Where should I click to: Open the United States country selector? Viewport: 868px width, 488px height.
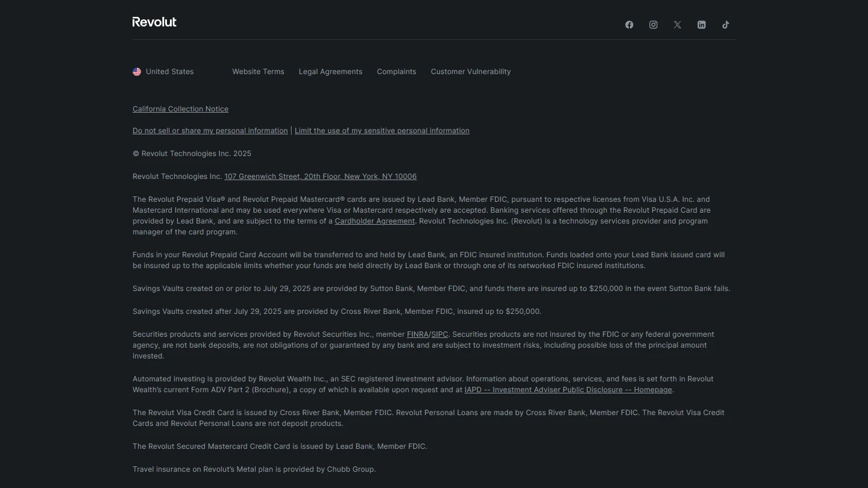[x=169, y=72]
